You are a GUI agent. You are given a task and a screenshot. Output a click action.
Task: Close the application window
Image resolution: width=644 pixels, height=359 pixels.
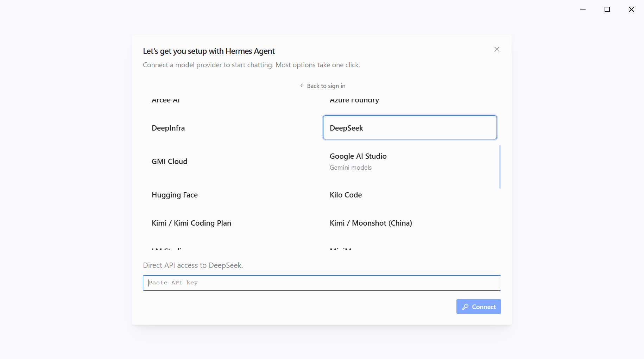pos(631,10)
